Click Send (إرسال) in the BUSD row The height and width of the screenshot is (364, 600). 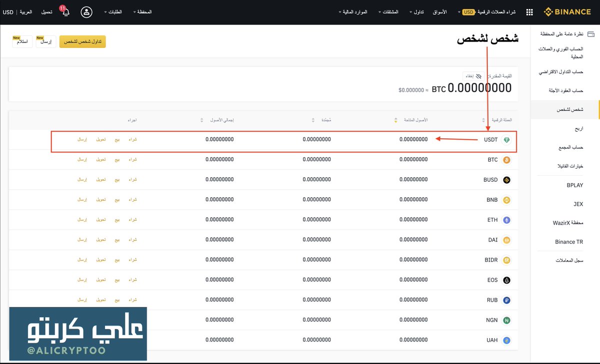point(81,180)
